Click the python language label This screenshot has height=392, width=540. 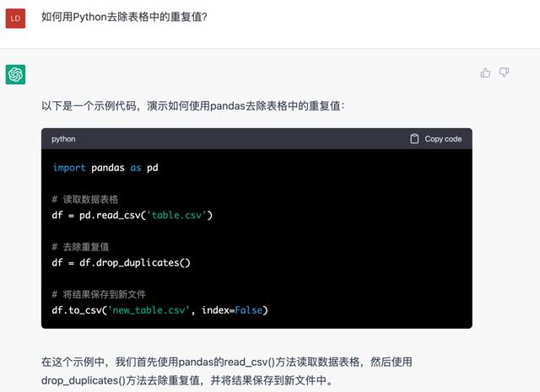click(63, 139)
